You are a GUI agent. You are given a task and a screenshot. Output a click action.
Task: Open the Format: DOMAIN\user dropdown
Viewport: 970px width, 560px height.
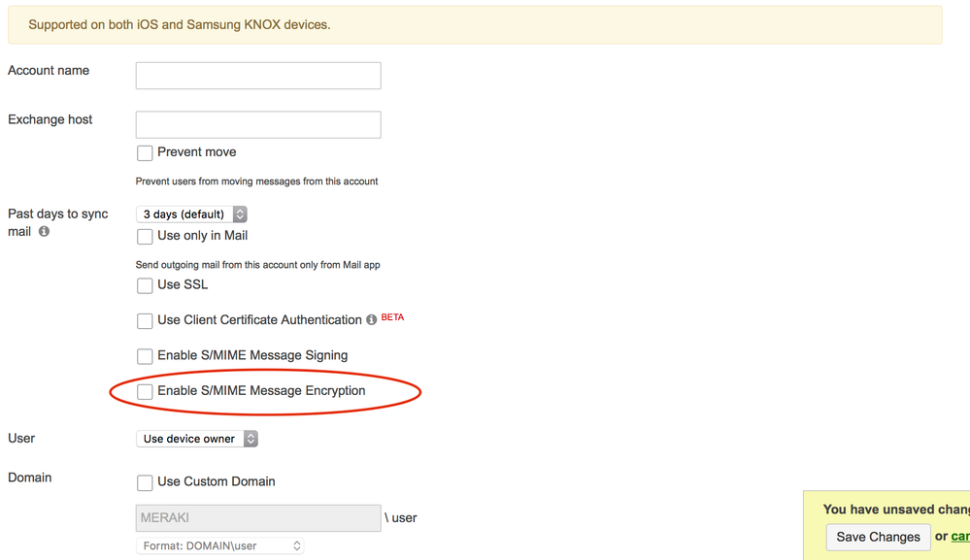(x=219, y=546)
